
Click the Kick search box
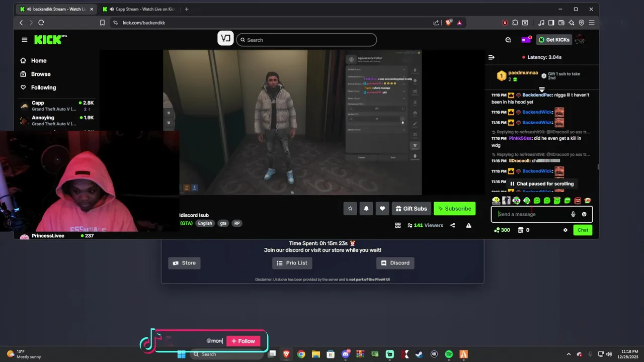(306, 40)
